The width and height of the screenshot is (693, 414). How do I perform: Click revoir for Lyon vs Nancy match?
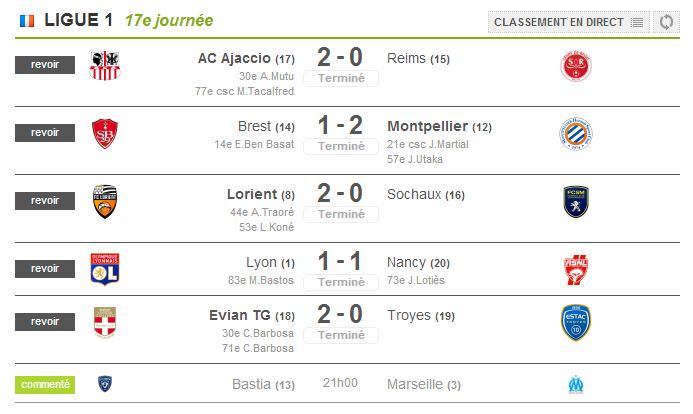click(45, 269)
